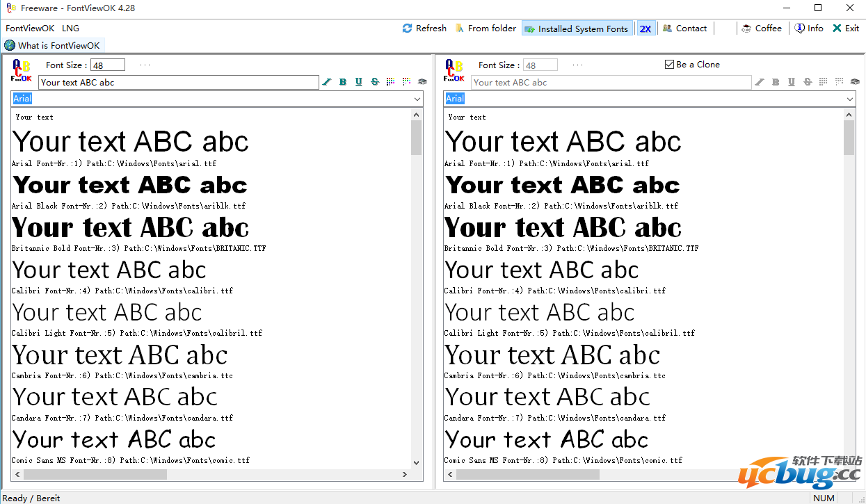This screenshot has width=866, height=504.
Task: Expand the right Arial font dropdown
Action: [x=850, y=99]
